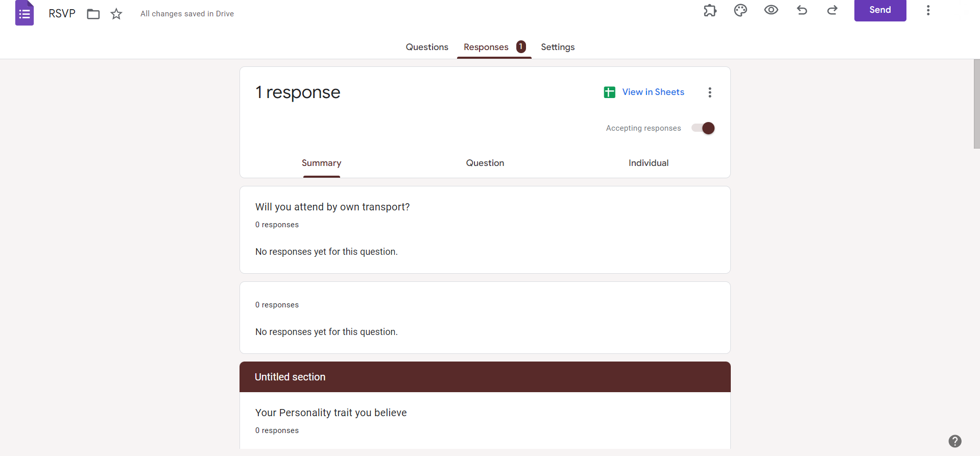Select the Question responses view

point(485,163)
